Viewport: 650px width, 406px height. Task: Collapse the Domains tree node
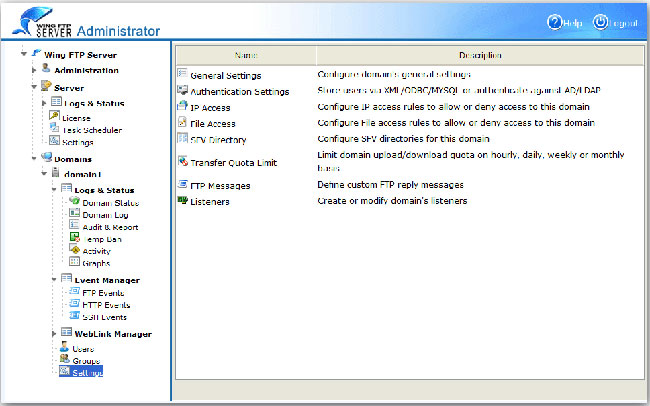click(x=34, y=158)
